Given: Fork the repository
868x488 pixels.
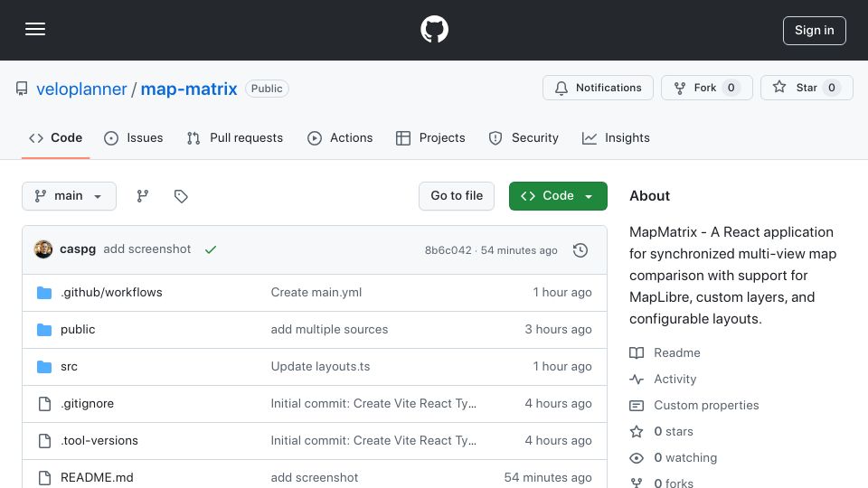Looking at the screenshot, I should pyautogui.click(x=706, y=88).
